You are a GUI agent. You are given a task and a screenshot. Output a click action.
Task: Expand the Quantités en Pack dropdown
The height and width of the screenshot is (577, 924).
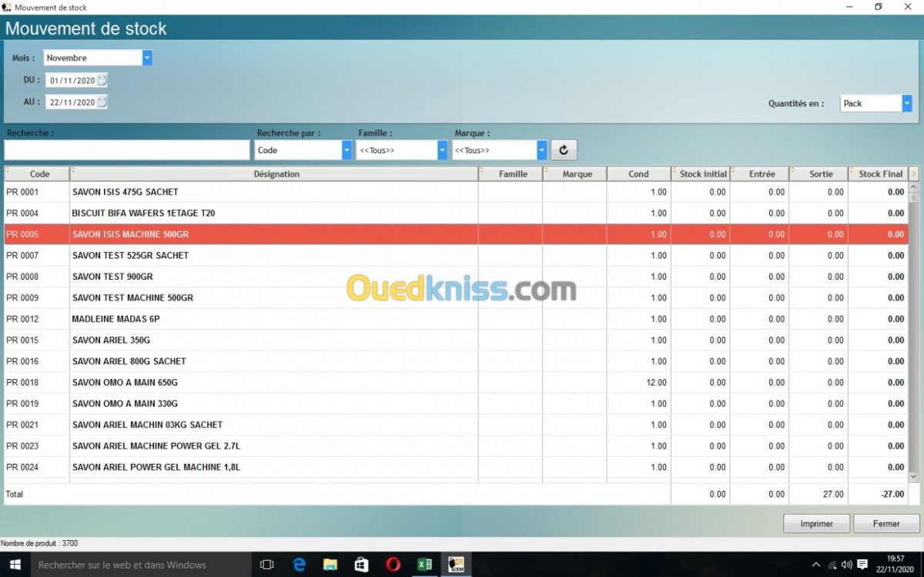coord(907,103)
